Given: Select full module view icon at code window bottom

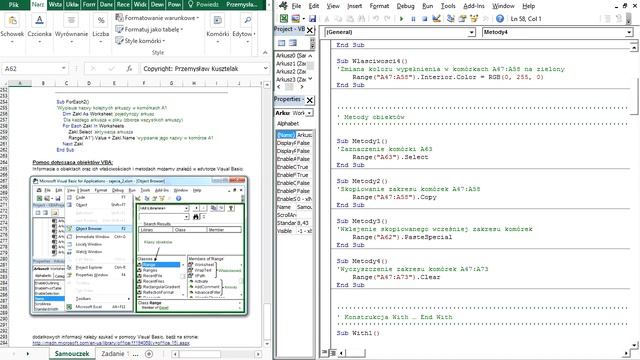Looking at the screenshot, I should coord(333,352).
